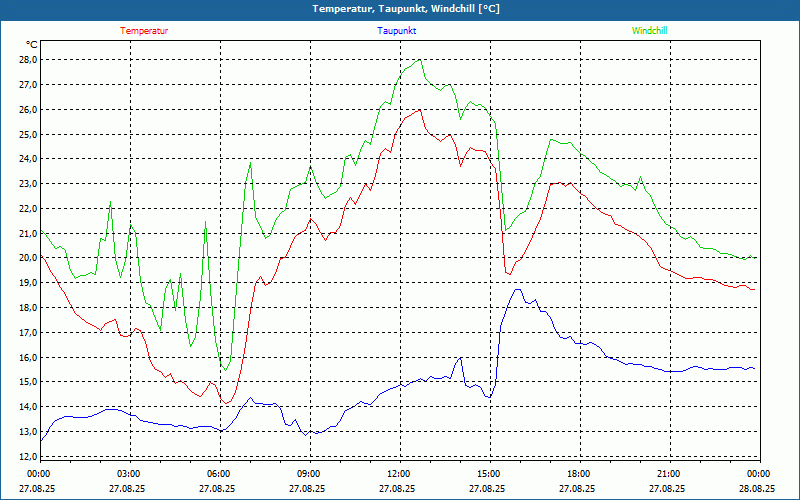Click the 14,0 y-axis tick label
The width and height of the screenshot is (800, 500).
click(x=27, y=407)
